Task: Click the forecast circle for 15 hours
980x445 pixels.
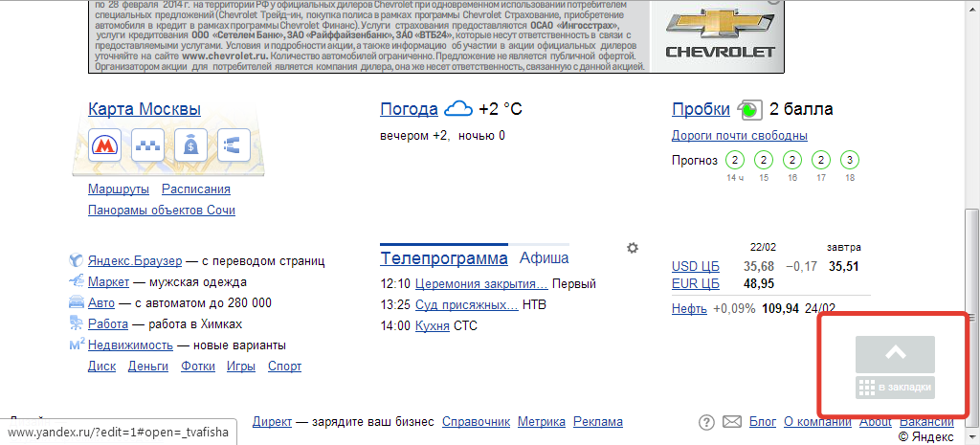Action: click(x=764, y=161)
